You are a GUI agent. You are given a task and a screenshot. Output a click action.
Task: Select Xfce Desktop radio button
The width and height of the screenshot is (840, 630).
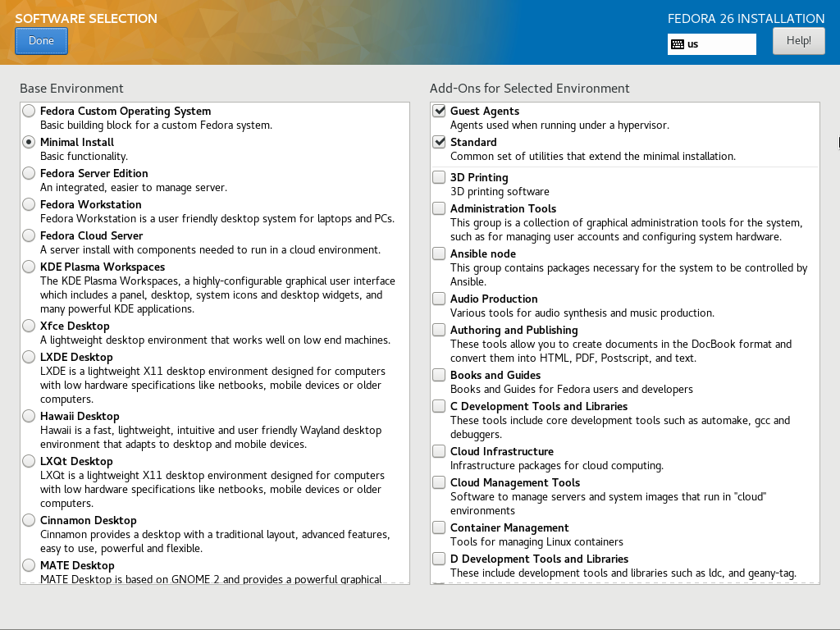coord(30,326)
